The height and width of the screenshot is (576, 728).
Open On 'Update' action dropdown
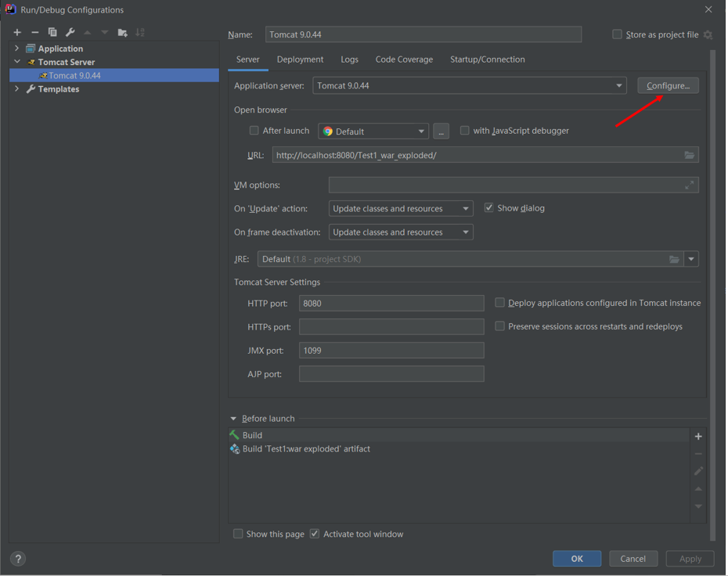(x=401, y=208)
